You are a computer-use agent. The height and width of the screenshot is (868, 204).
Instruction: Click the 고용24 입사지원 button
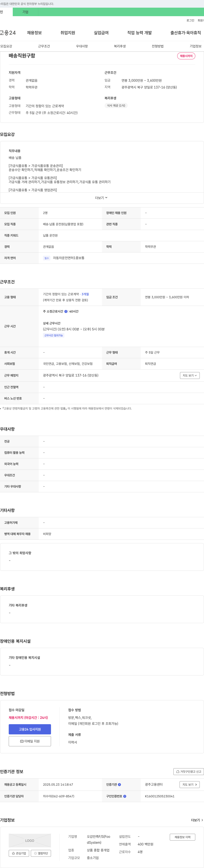pyautogui.click(x=30, y=729)
